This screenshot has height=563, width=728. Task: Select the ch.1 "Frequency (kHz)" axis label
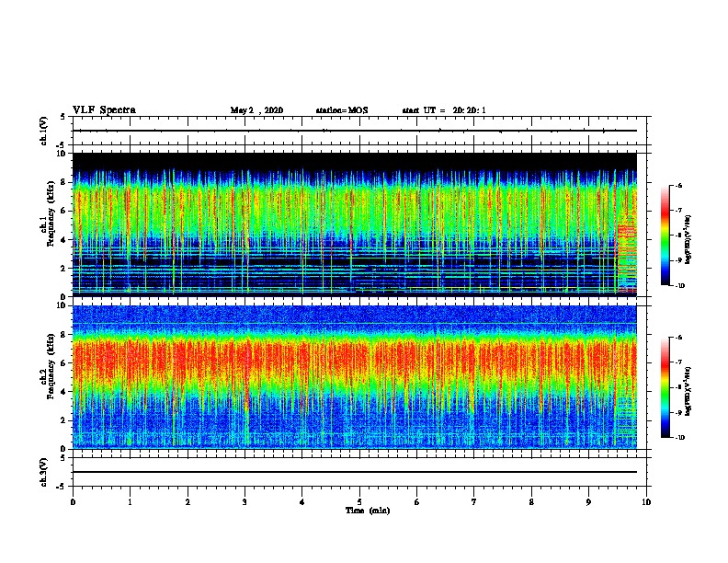coord(51,213)
